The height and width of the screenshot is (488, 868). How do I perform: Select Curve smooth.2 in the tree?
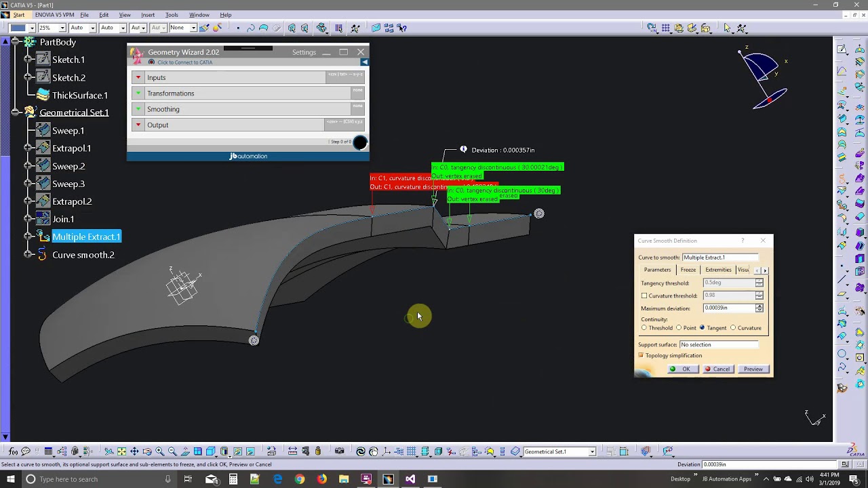pyautogui.click(x=83, y=255)
